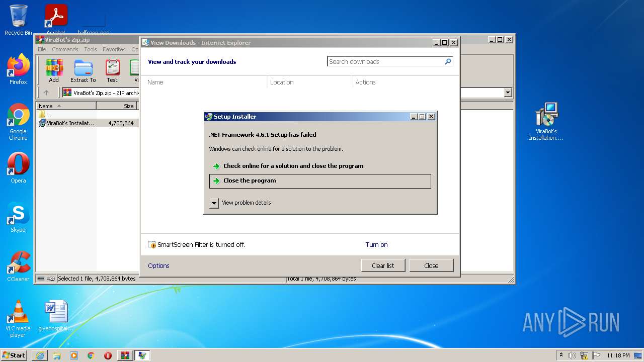Image resolution: width=644 pixels, height=362 pixels.
Task: Choose Close the program option
Action: coord(320,181)
